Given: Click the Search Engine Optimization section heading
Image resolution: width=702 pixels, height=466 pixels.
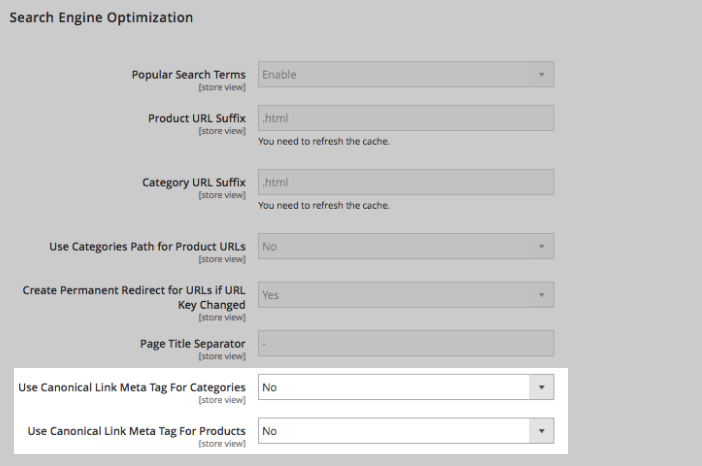Looking at the screenshot, I should [x=101, y=17].
